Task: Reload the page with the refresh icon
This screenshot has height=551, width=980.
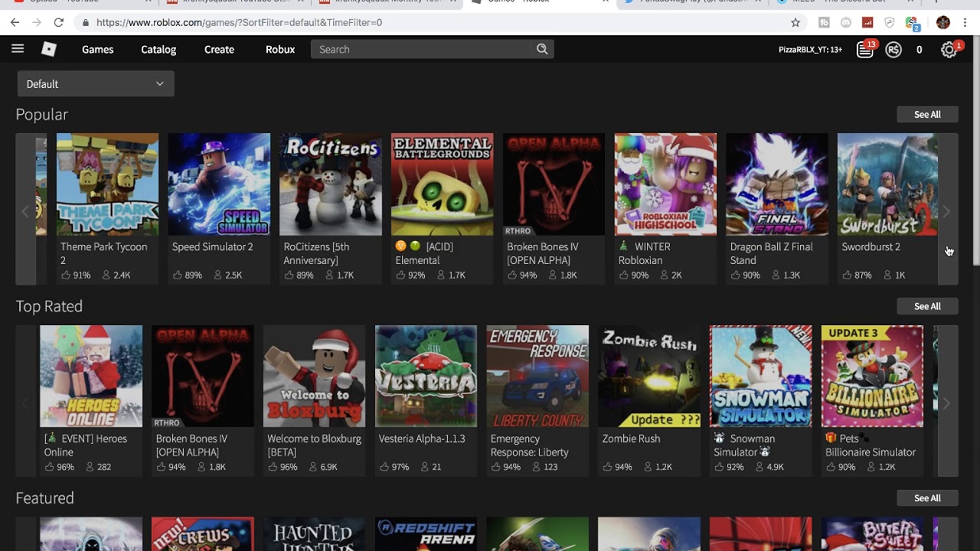Action: point(58,22)
